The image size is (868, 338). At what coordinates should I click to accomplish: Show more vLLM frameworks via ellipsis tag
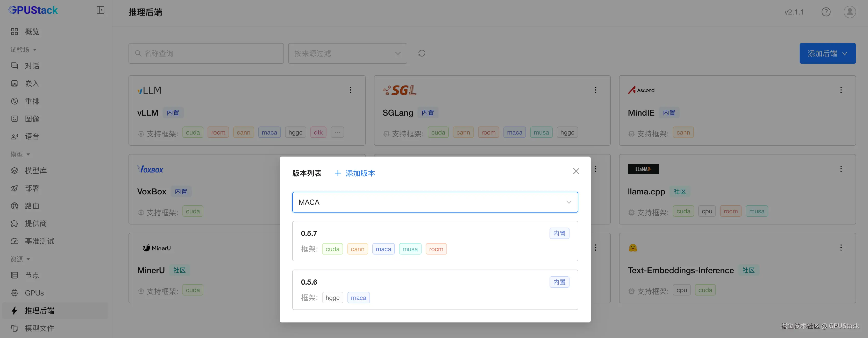tap(337, 132)
